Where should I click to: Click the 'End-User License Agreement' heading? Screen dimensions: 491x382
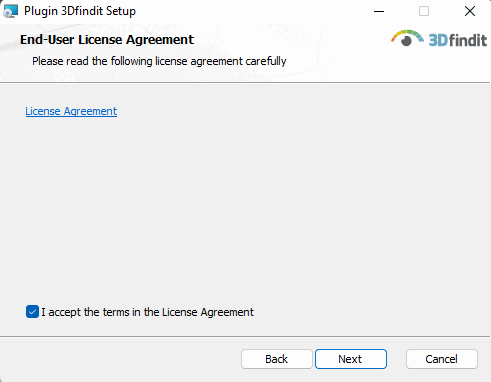pos(107,40)
